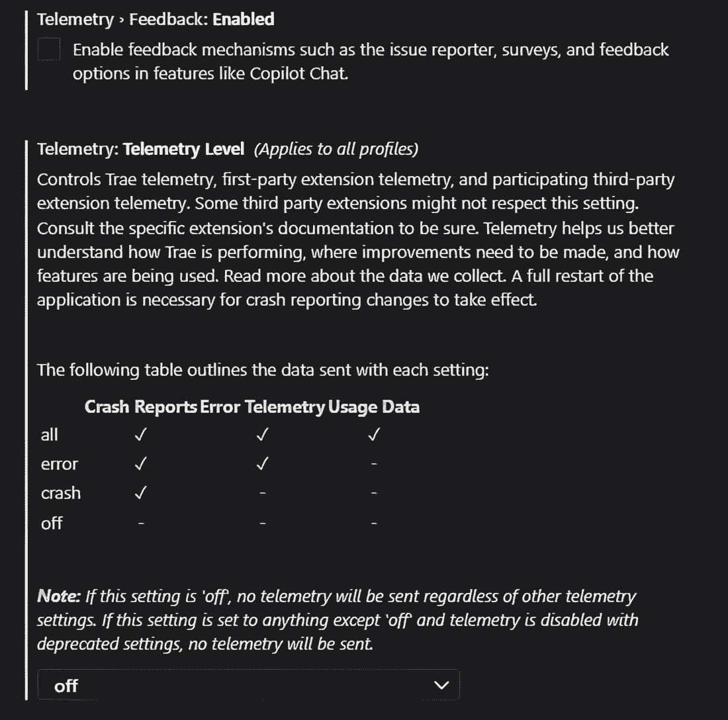
Task: Click the Error Telemetry checkmark in the 'all' row
Action: [262, 435]
